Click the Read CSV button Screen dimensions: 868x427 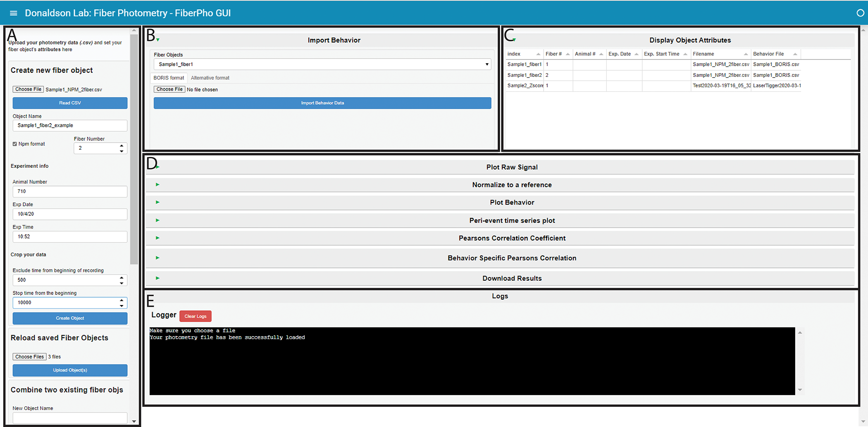(70, 103)
